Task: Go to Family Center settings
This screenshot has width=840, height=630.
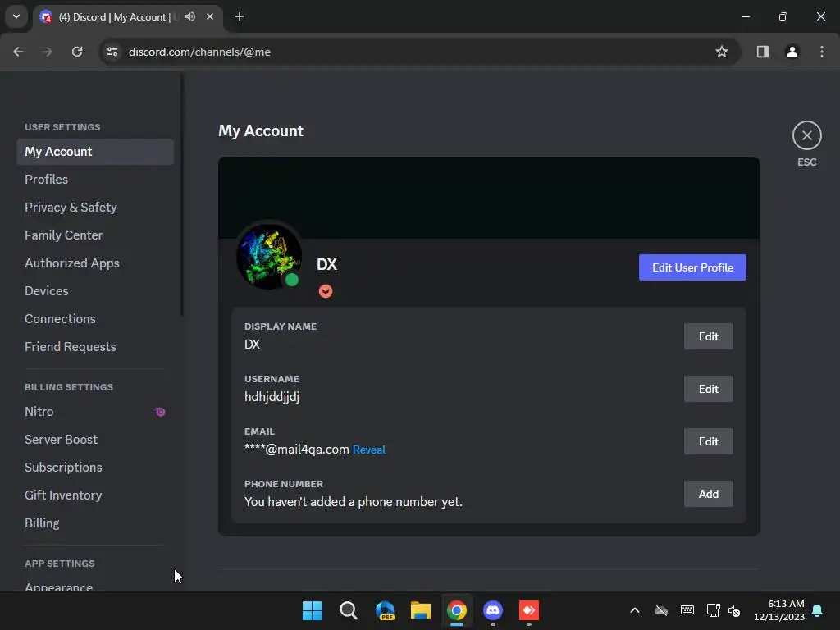Action: pos(95,235)
